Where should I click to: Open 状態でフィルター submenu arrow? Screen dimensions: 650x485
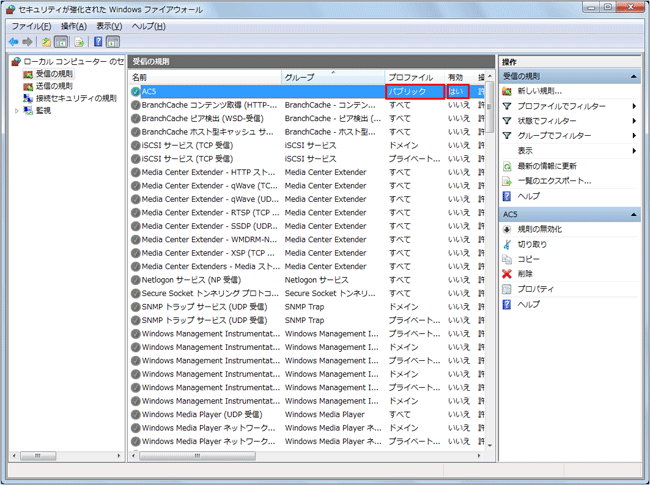634,121
